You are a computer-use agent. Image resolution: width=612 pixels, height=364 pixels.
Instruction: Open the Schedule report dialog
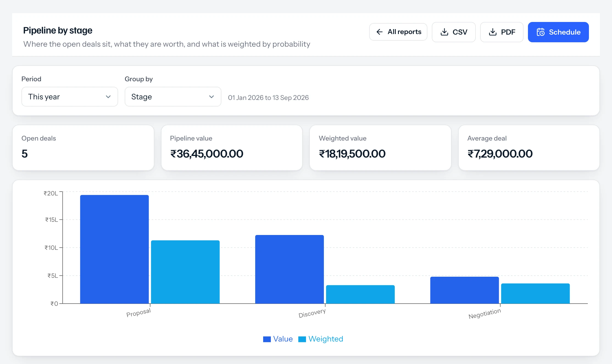pos(558,32)
